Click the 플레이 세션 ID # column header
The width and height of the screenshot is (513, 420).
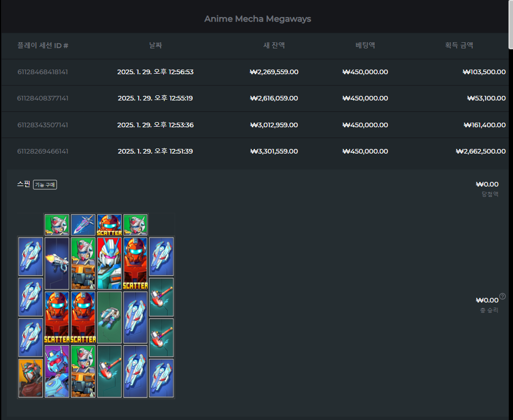[43, 45]
